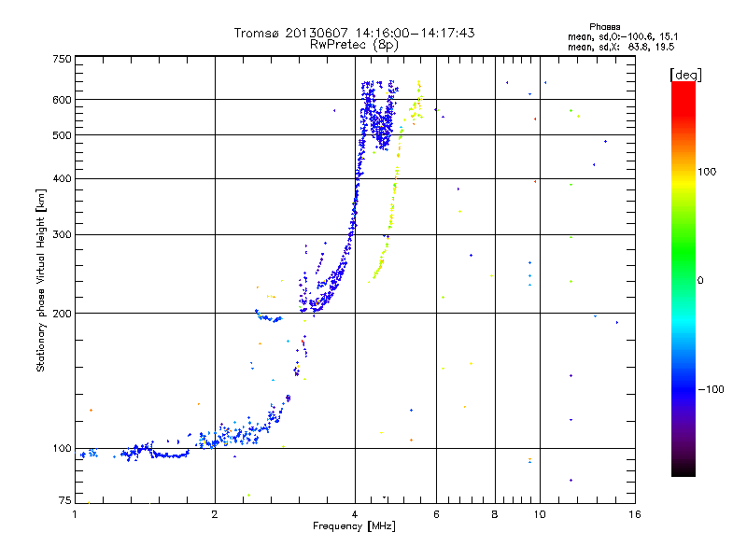Click the x-axis tick label "2"
The image size is (747, 560).
(x=215, y=514)
